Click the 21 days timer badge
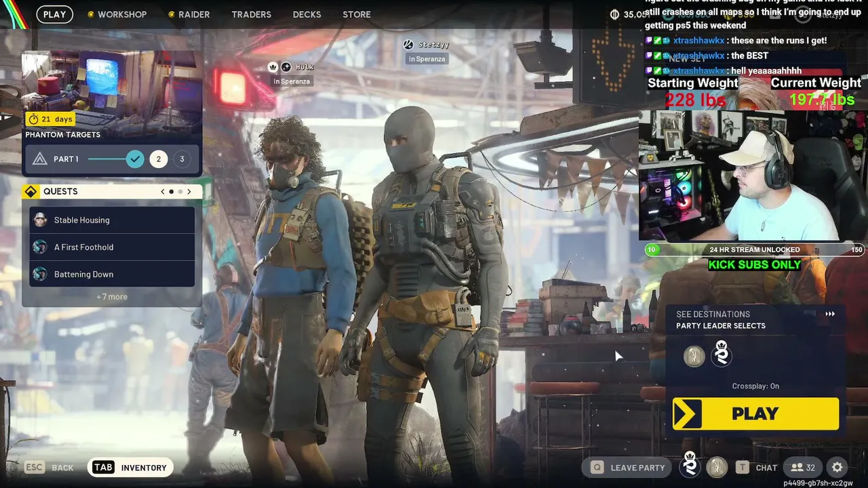The image size is (868, 488). (50, 119)
